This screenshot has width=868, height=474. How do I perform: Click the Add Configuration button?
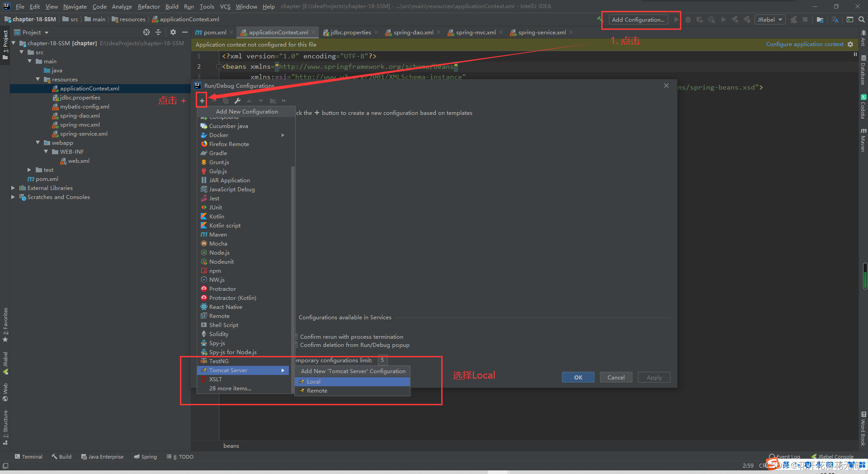click(638, 19)
